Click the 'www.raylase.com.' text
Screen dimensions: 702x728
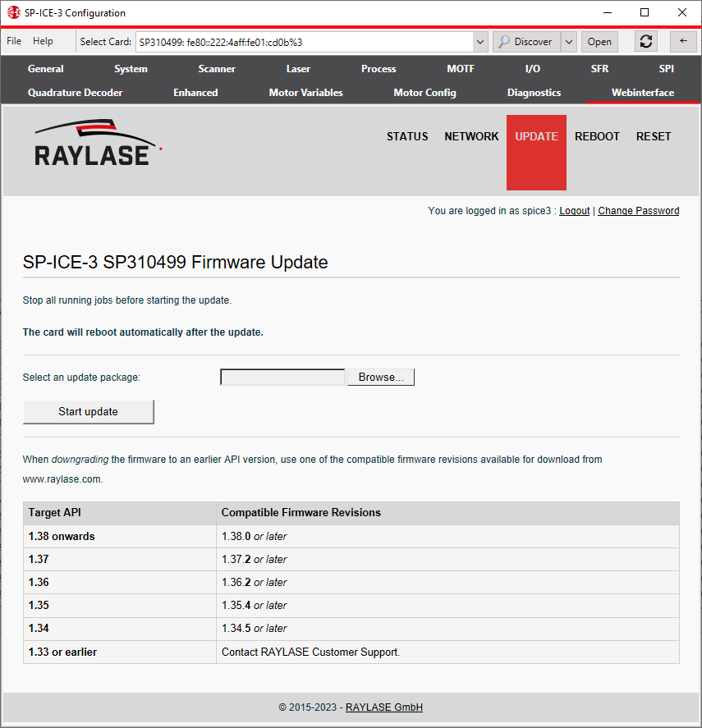[62, 479]
